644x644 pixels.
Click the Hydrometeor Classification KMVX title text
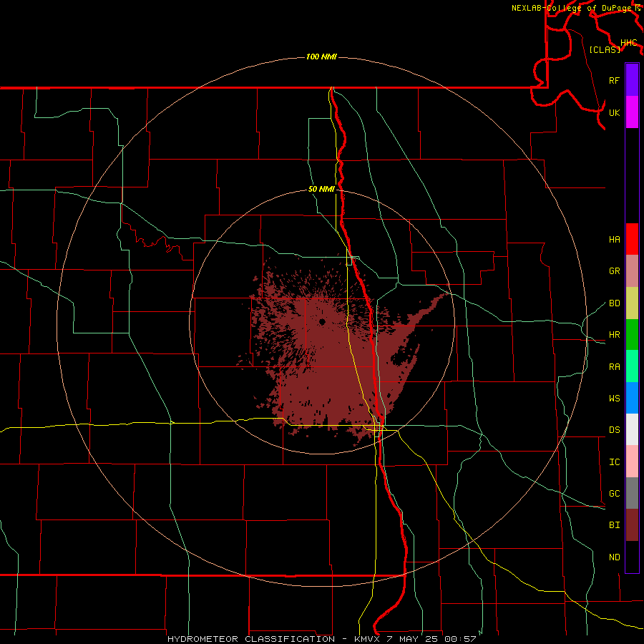tap(321, 639)
